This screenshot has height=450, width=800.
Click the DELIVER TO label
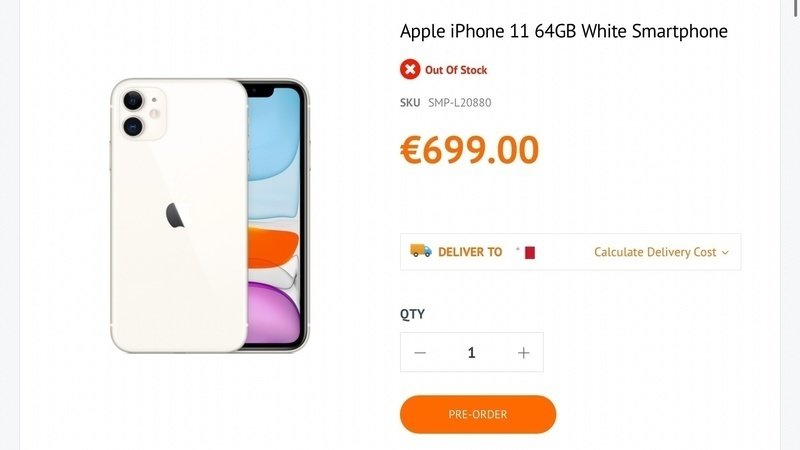pyautogui.click(x=470, y=252)
